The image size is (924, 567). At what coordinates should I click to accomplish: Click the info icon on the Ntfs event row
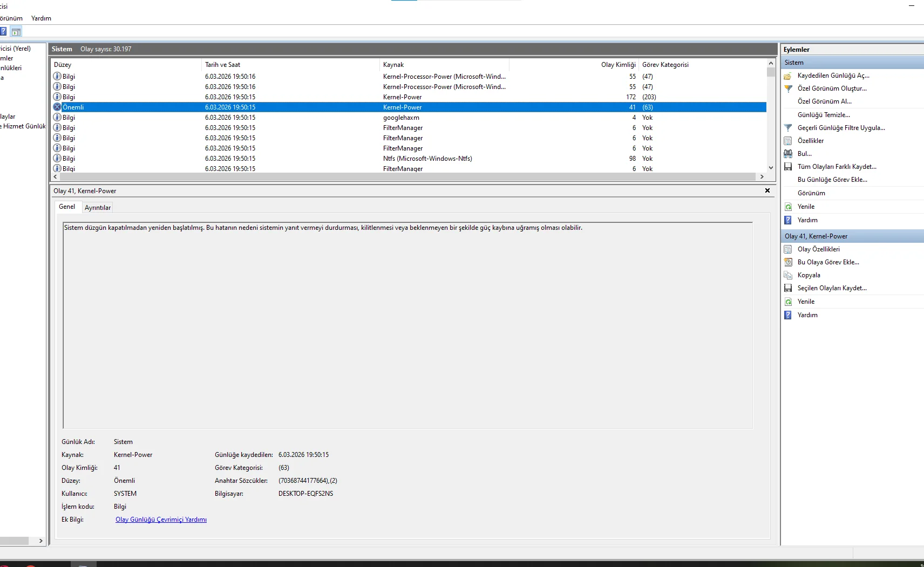tap(57, 159)
